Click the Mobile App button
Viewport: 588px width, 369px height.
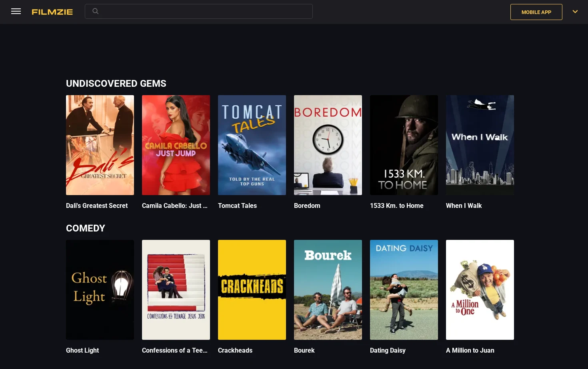pos(536,12)
